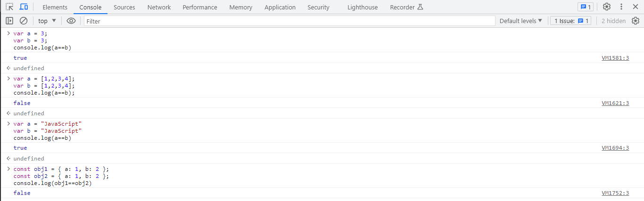Toggle the device toolbar icon

tap(24, 7)
